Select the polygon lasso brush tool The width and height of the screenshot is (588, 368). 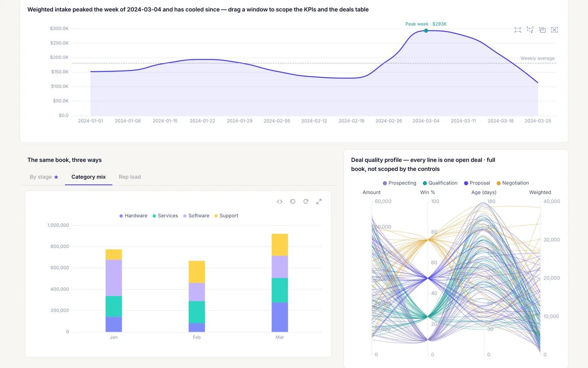(530, 30)
